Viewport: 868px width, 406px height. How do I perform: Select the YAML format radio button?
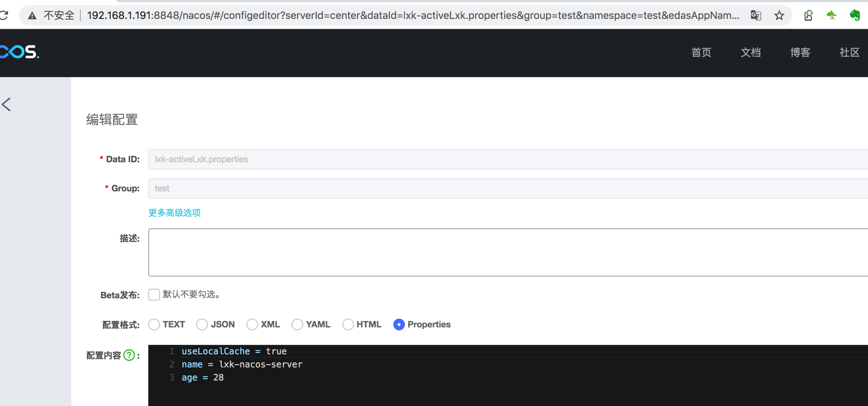[x=297, y=325]
